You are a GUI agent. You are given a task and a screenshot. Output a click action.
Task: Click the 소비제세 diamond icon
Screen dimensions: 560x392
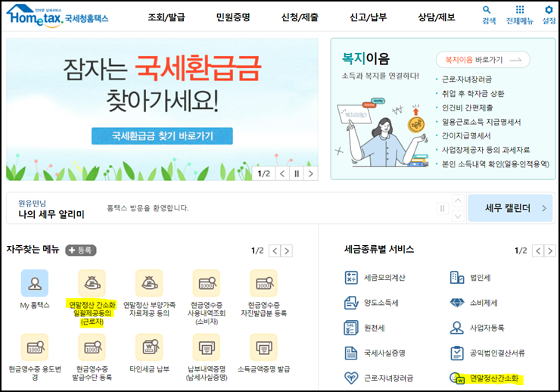[x=457, y=303]
